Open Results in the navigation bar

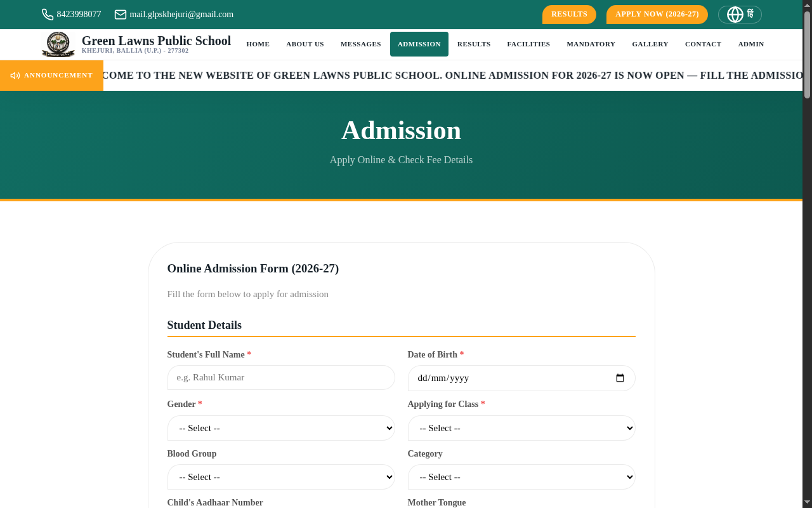pos(474,44)
